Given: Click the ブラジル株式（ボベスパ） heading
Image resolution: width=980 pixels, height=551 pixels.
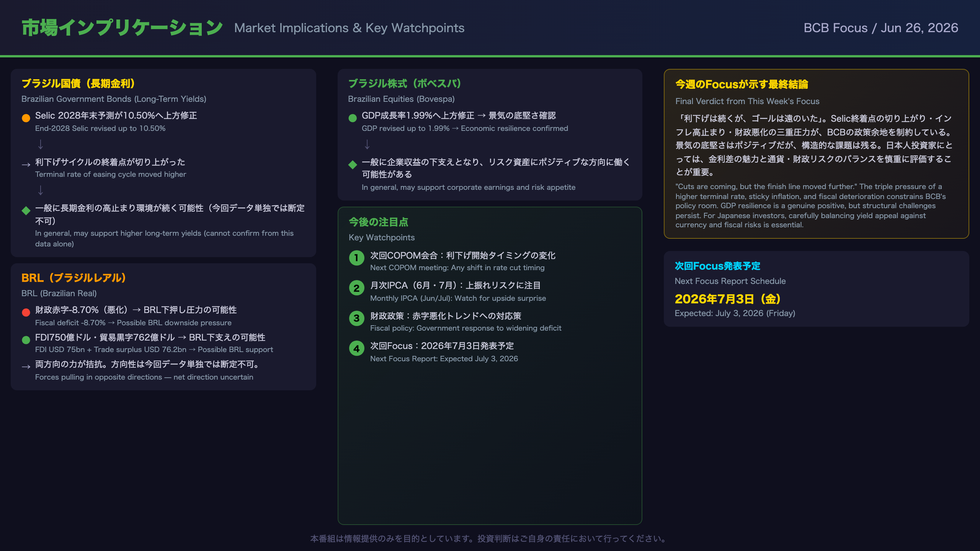Looking at the screenshot, I should tap(405, 83).
